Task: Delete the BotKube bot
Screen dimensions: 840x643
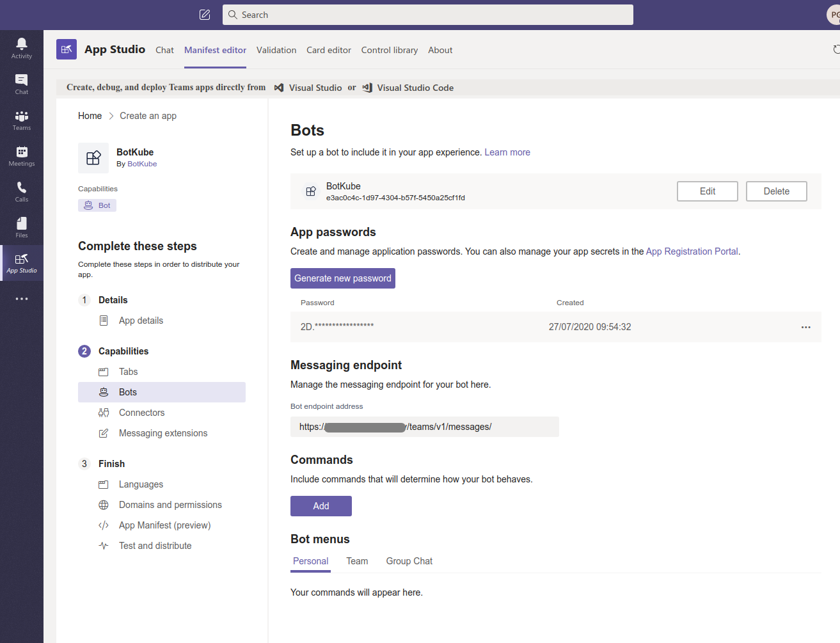Action: tap(776, 191)
